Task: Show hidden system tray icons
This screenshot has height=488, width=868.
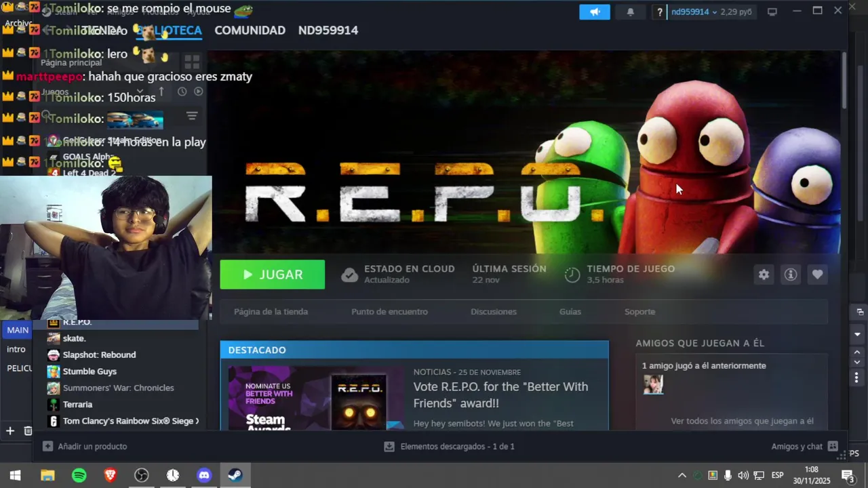Action: (x=682, y=476)
